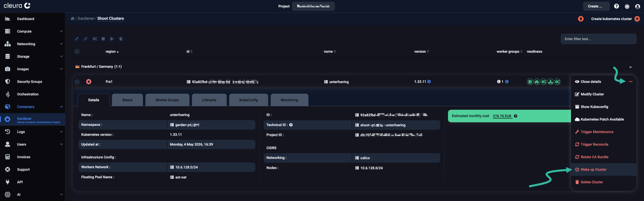
Task: Switch to the KubeConfig tab
Action: pos(249,100)
